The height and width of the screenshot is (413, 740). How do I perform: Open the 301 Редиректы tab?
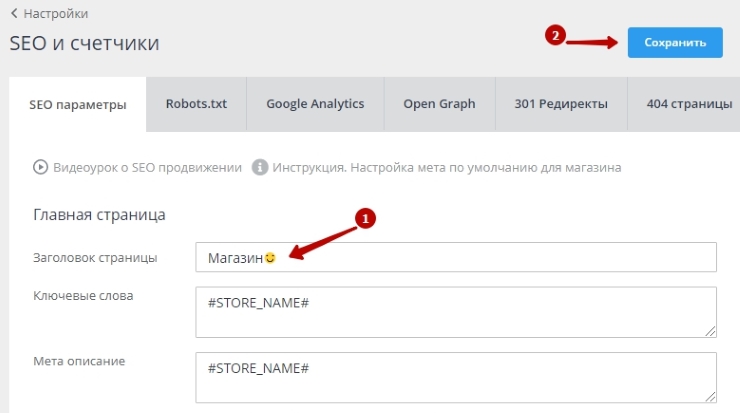561,104
